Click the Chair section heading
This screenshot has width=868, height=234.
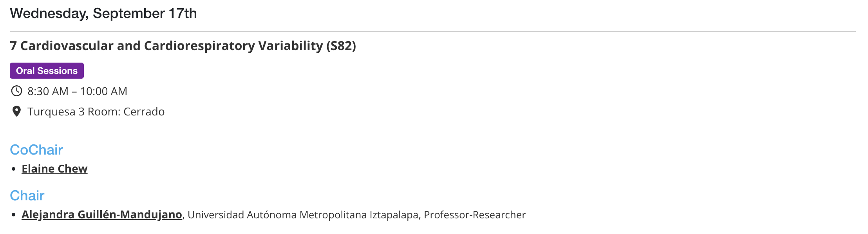click(27, 196)
